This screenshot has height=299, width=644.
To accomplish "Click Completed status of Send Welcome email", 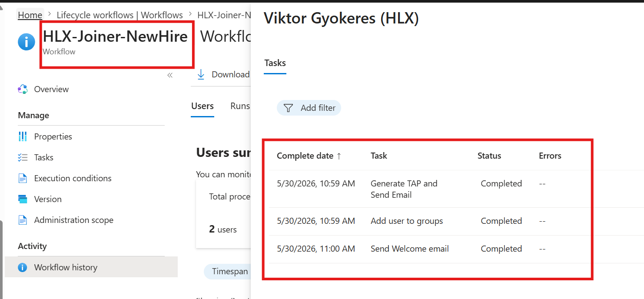I will click(x=501, y=249).
